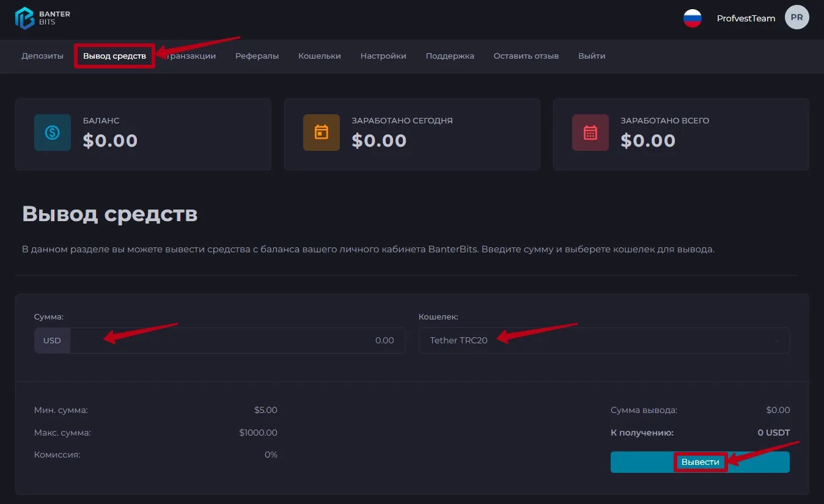Click the blue balance dollar icon
Image resolution: width=824 pixels, height=504 pixels.
click(x=53, y=133)
